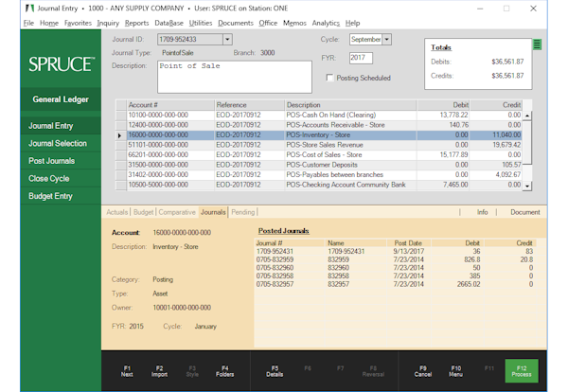Select Journal Entry in the sidebar

pos(61,126)
